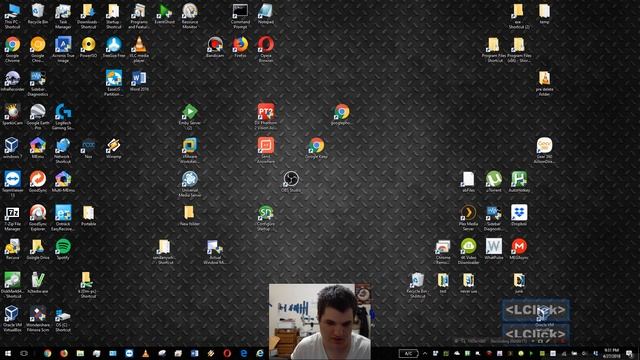The height and width of the screenshot is (360, 640).
Task: Launch the 7-Zip File Manager desktop icon
Action: [12, 218]
